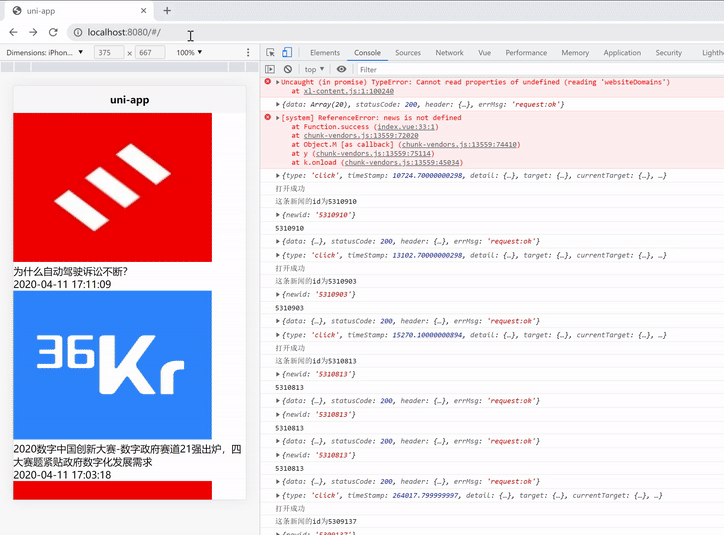This screenshot has width=724, height=535.
Task: Expand click event with timeStamp 13102
Action: tap(278, 255)
